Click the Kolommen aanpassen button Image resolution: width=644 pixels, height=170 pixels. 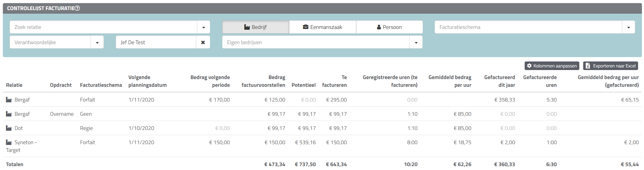tap(552, 66)
